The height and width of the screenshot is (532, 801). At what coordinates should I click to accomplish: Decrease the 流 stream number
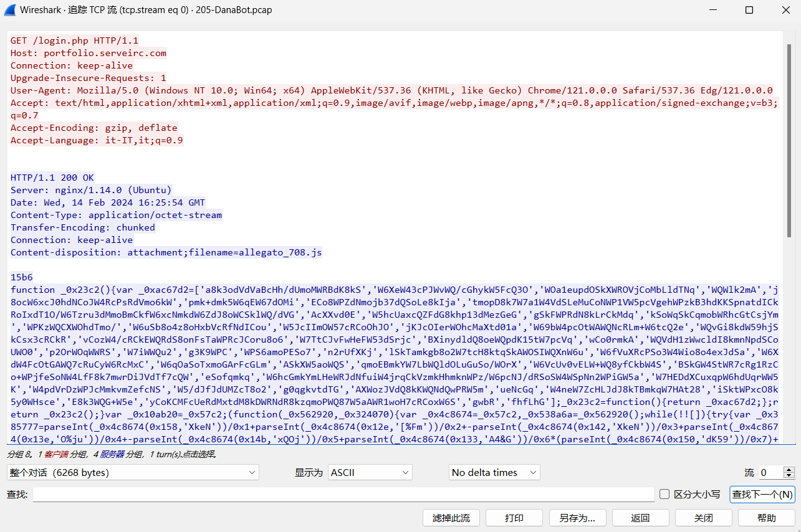pos(789,476)
